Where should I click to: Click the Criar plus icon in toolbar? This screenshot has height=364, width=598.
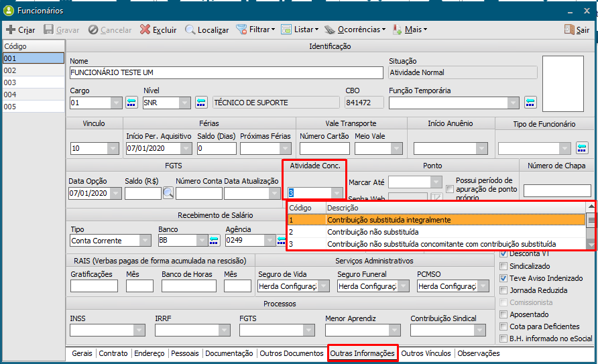11,29
